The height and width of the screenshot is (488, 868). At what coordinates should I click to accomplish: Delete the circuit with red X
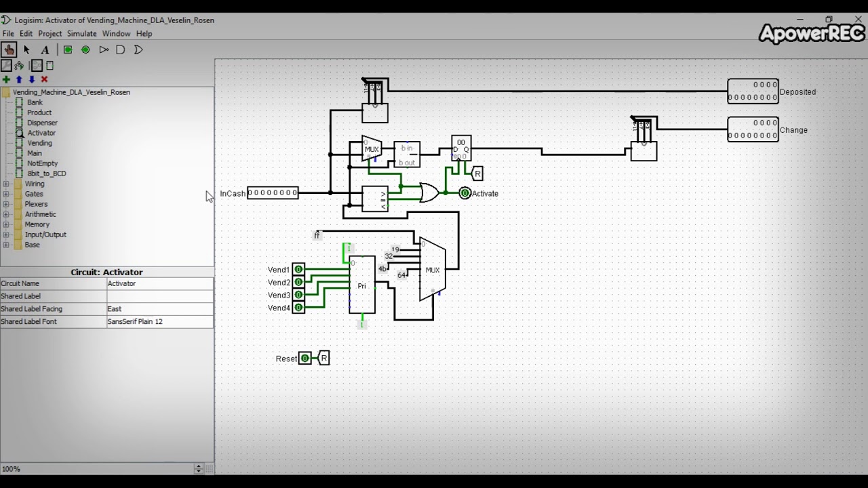click(x=44, y=79)
